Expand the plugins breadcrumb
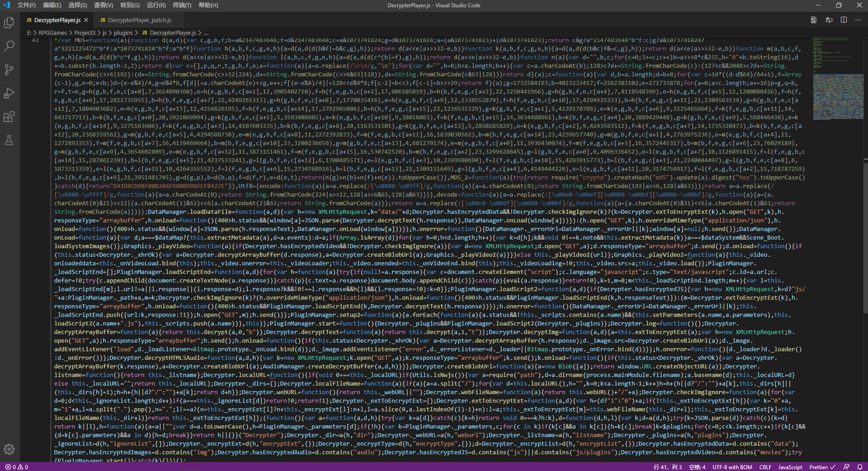 [123, 33]
